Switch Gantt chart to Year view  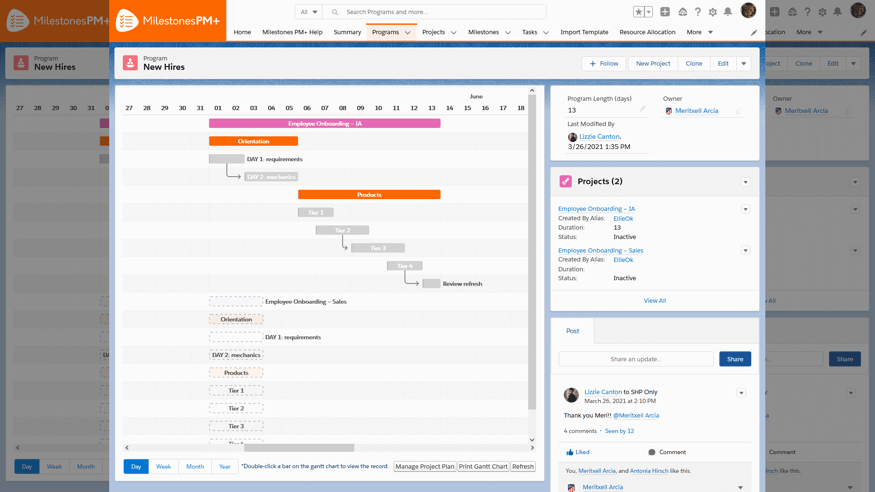224,466
